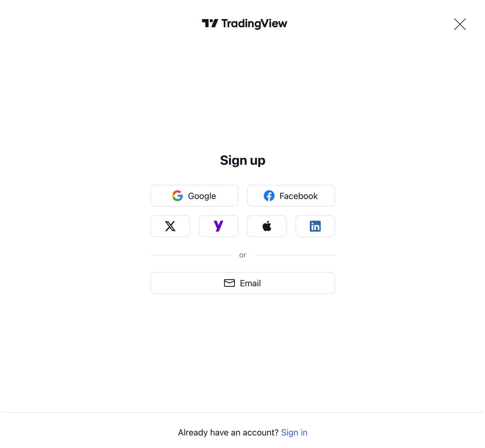
Task: Dismiss the sign-up dialog with the X
Action: point(459,24)
